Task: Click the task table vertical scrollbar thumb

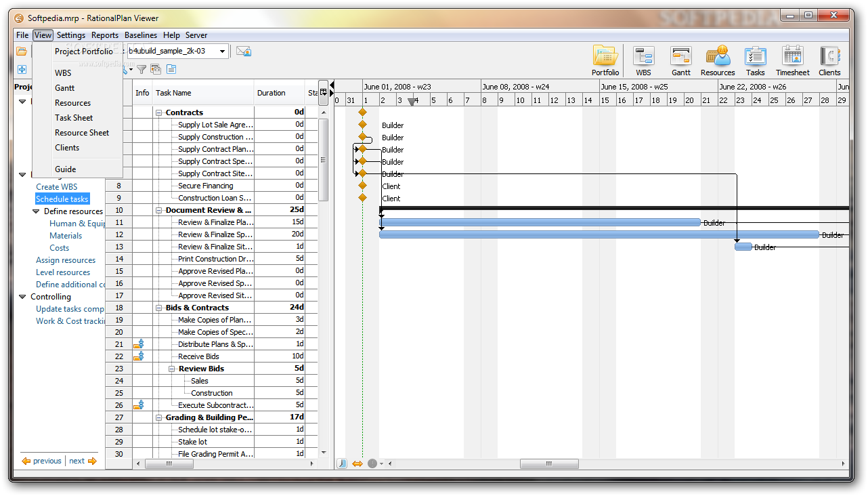Action: 324,160
